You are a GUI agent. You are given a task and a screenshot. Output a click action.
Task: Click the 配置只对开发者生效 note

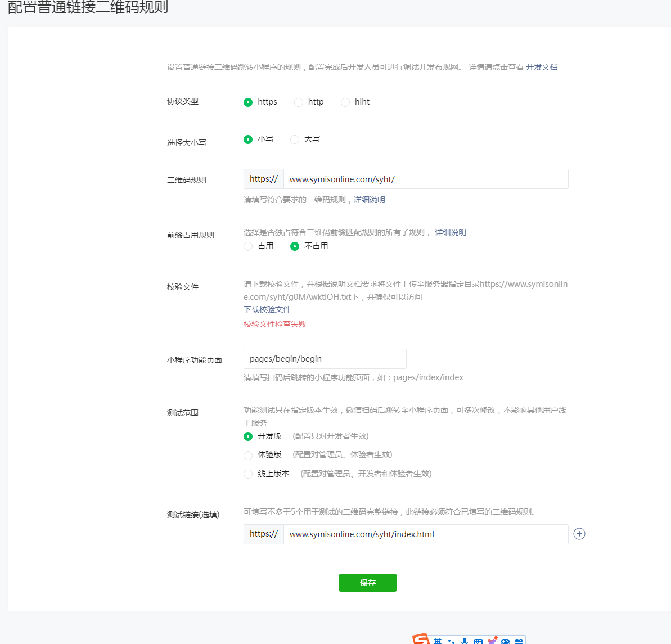click(330, 436)
